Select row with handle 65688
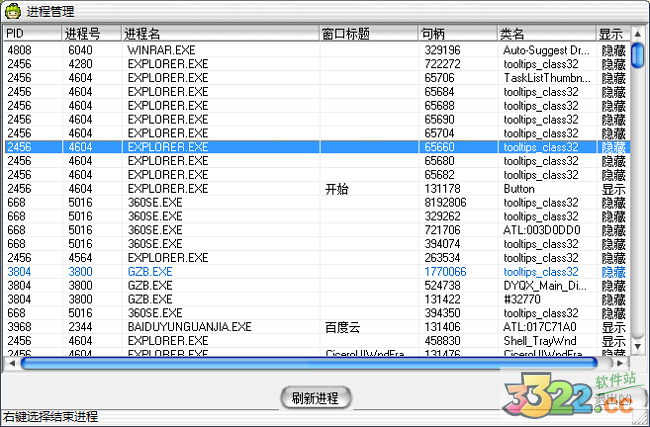650x427 pixels. tap(317, 106)
